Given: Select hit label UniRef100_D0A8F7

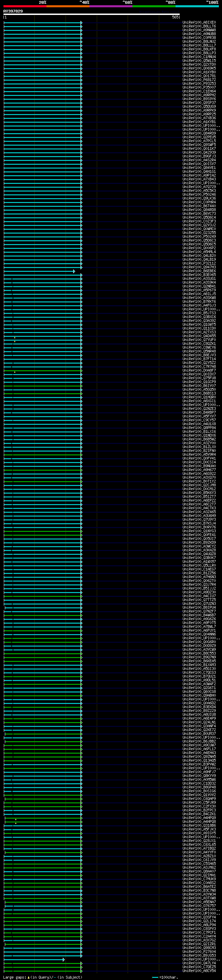Looking at the screenshot, I should pos(199,370).
